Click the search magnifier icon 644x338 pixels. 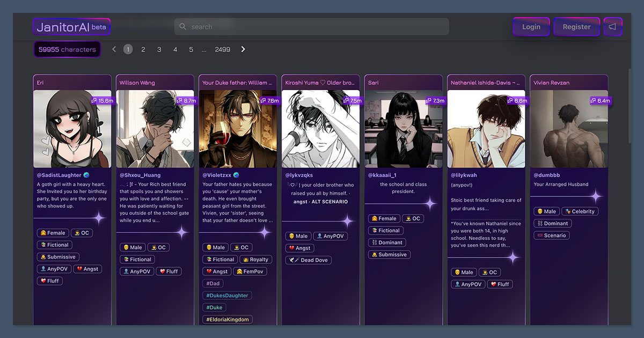pyautogui.click(x=183, y=27)
